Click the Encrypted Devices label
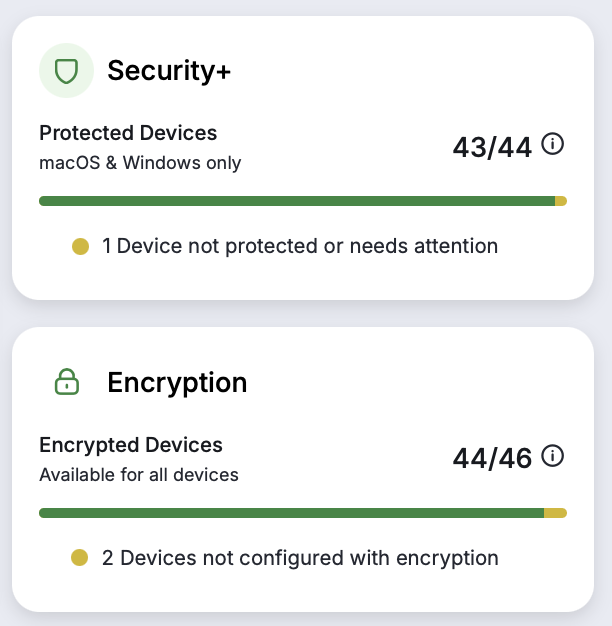Image resolution: width=612 pixels, height=626 pixels. [131, 445]
